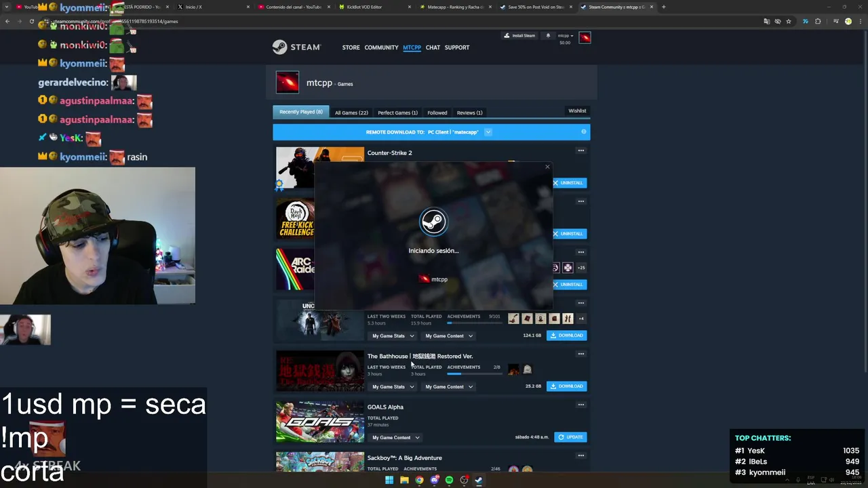Click the Counter-Strike 2 blue ribbon badge

tap(279, 185)
